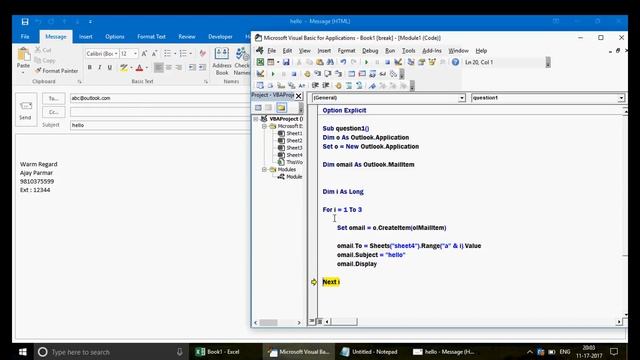640x360 pixels.
Task: Click the Comment Block icon on Edit toolbar
Action: [349, 86]
